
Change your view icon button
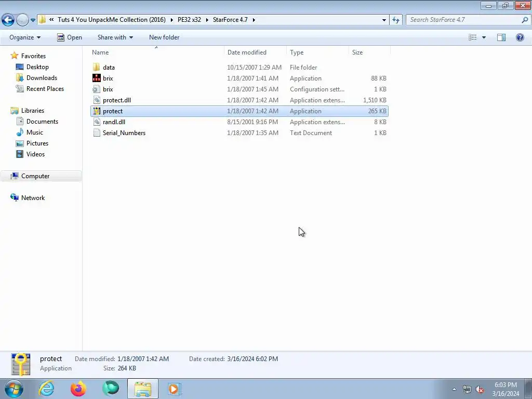point(472,37)
